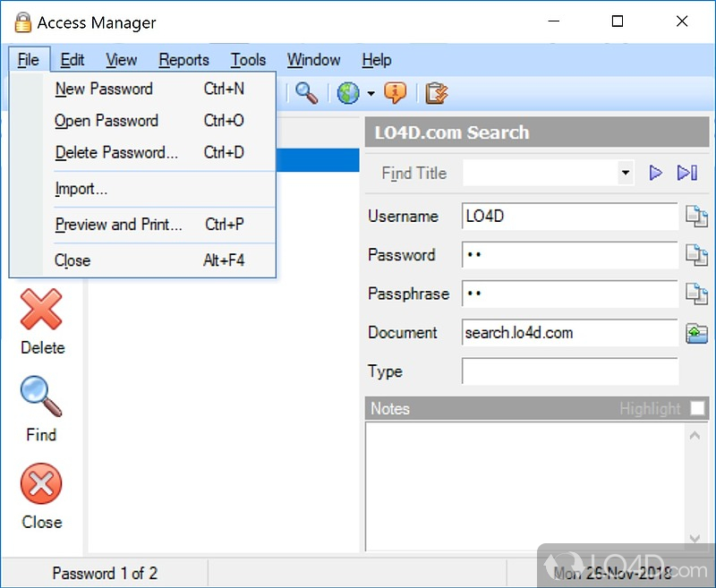Click into the Passphrase field
The image size is (716, 588).
(x=570, y=294)
